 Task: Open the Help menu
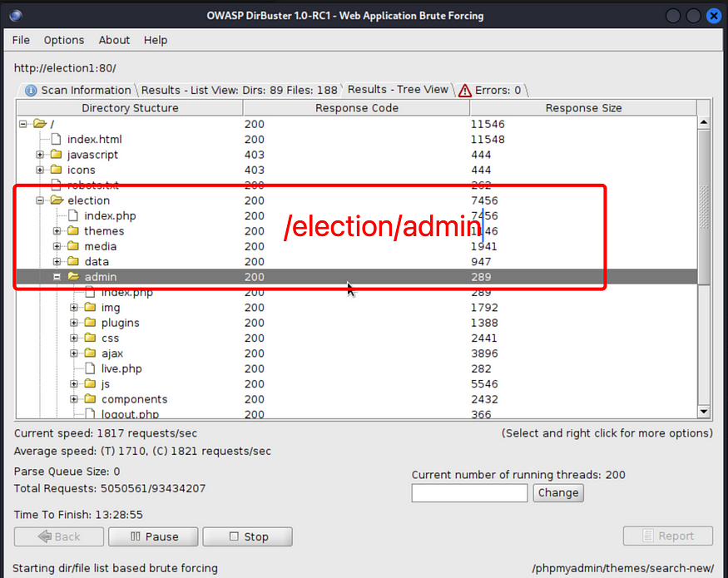click(156, 41)
